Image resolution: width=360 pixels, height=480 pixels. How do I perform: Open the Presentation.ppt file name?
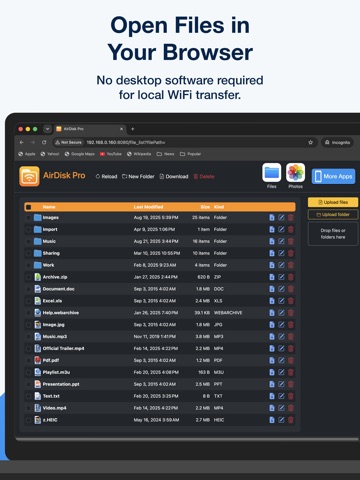click(x=61, y=384)
